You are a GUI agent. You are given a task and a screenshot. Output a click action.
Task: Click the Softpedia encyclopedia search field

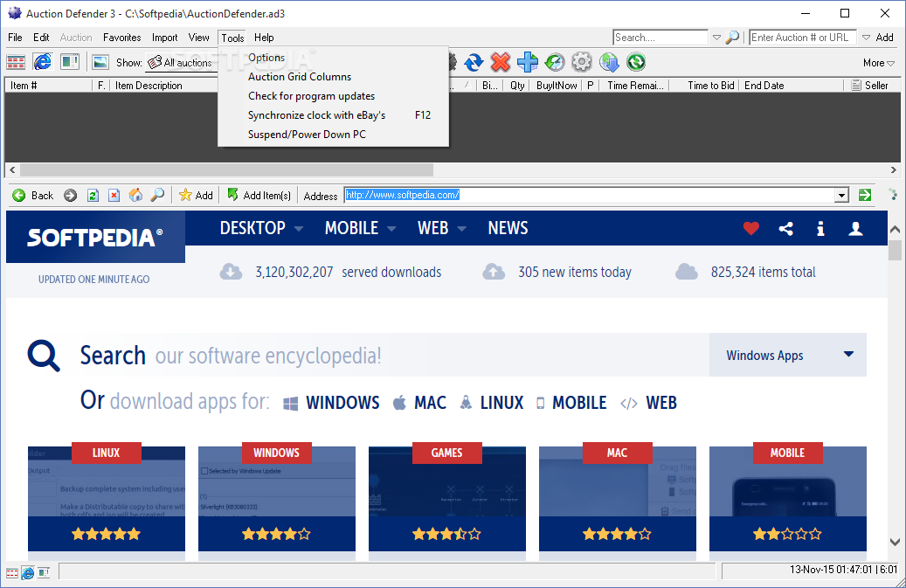393,356
